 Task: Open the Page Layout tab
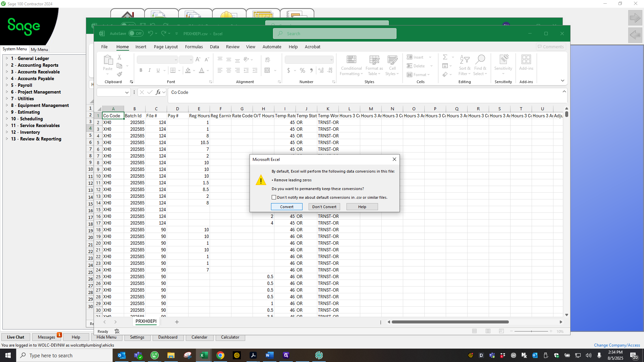click(166, 47)
